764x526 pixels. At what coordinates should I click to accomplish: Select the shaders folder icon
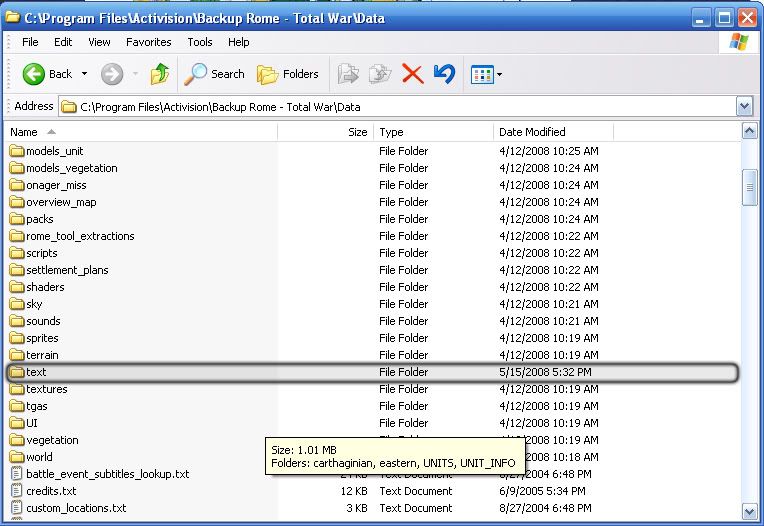coord(17,287)
